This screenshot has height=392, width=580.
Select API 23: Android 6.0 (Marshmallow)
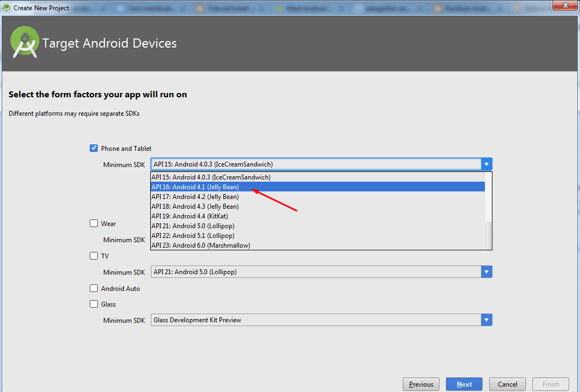click(201, 245)
